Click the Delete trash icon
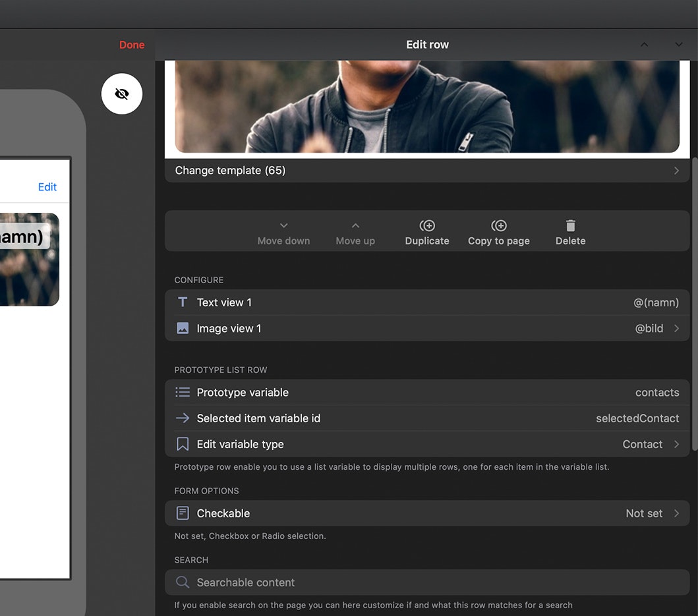This screenshot has width=698, height=616. (569, 224)
